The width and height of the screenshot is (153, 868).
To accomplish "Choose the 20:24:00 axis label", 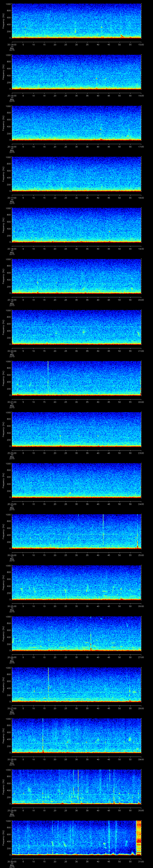I will (12, 555).
